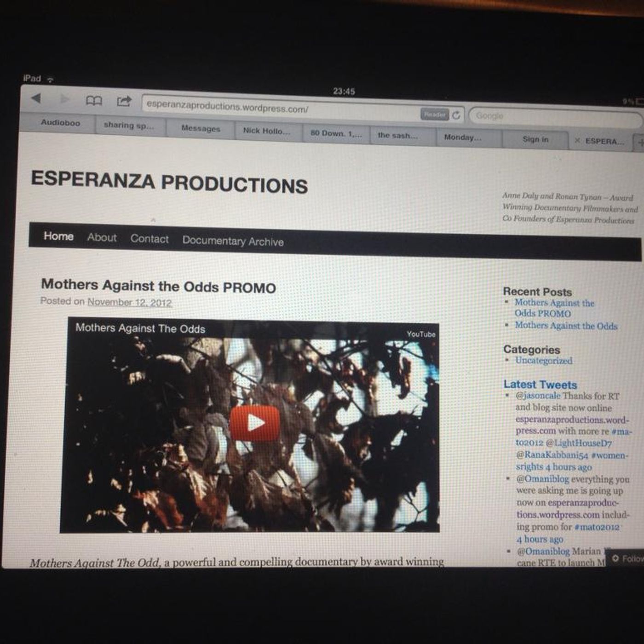The image size is (644, 644).
Task: Open a new tab with plus icon
Action: (x=639, y=143)
